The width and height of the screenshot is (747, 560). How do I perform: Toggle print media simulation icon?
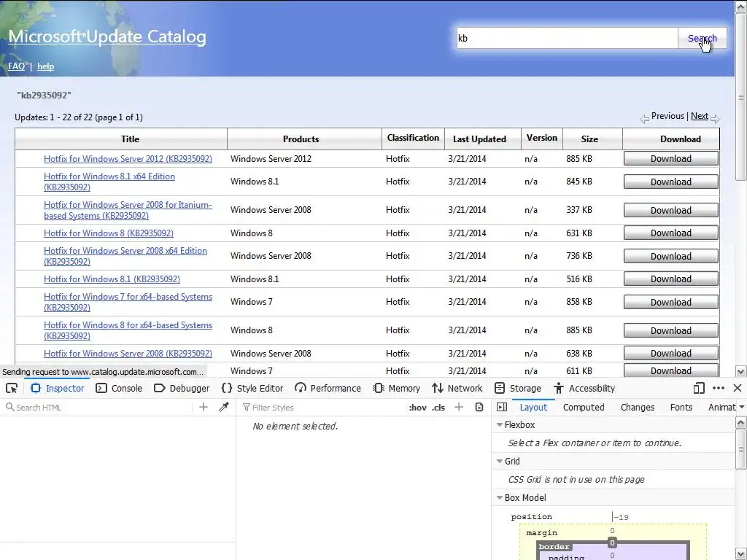click(479, 407)
